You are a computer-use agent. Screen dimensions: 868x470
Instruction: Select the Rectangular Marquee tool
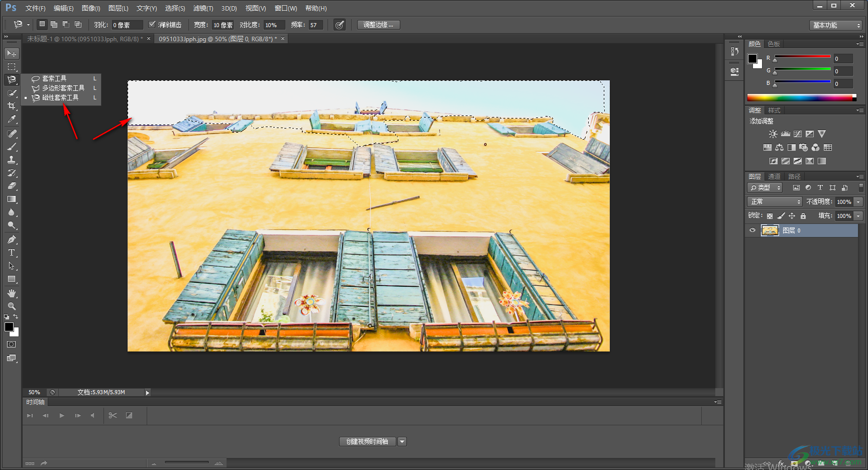point(12,66)
